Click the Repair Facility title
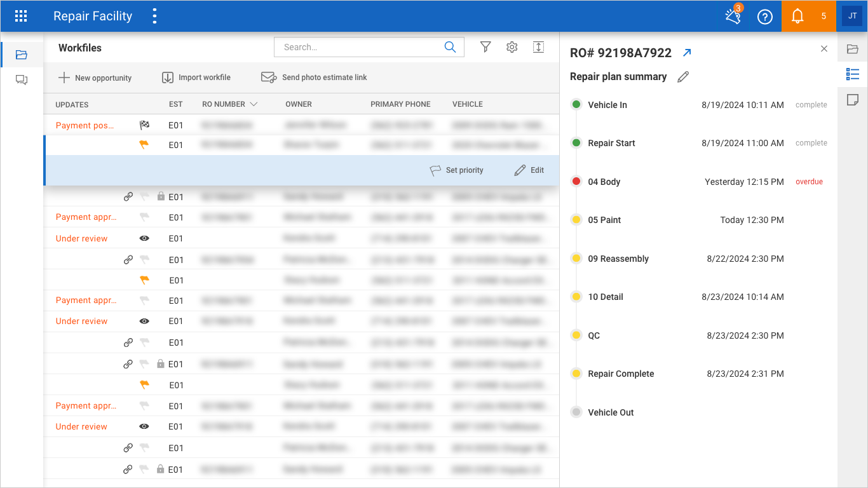This screenshot has height=488, width=868. (x=93, y=17)
